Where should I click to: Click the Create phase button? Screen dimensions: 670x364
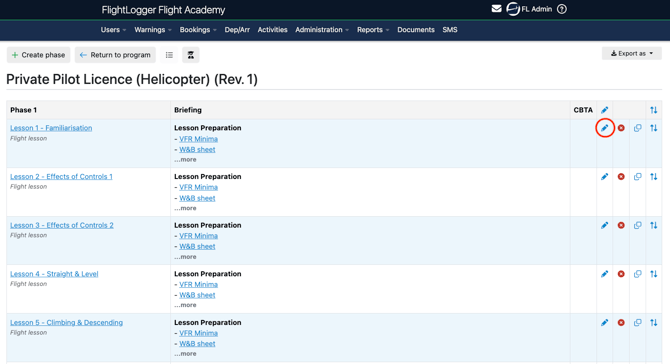(38, 55)
